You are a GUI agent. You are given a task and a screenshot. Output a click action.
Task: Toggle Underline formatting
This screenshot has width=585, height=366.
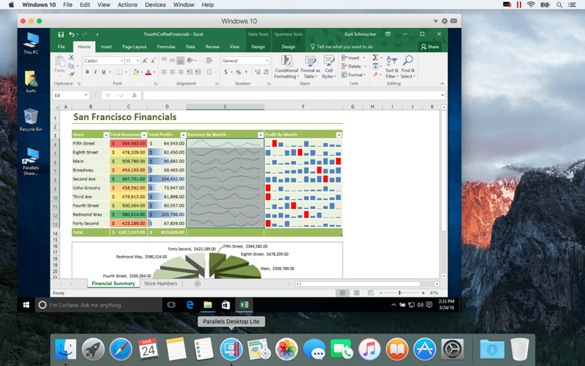click(104, 72)
